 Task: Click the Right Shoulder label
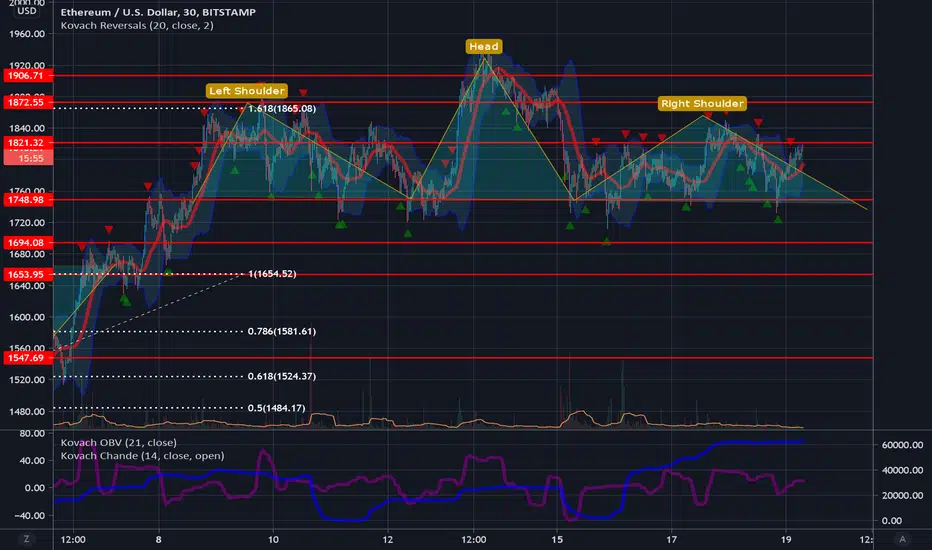[x=702, y=103]
